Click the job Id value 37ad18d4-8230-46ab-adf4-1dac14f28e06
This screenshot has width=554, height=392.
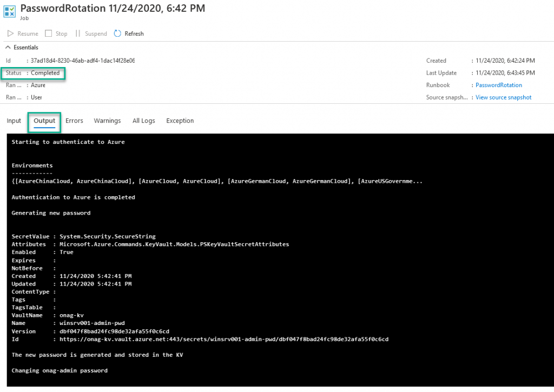tap(83, 61)
